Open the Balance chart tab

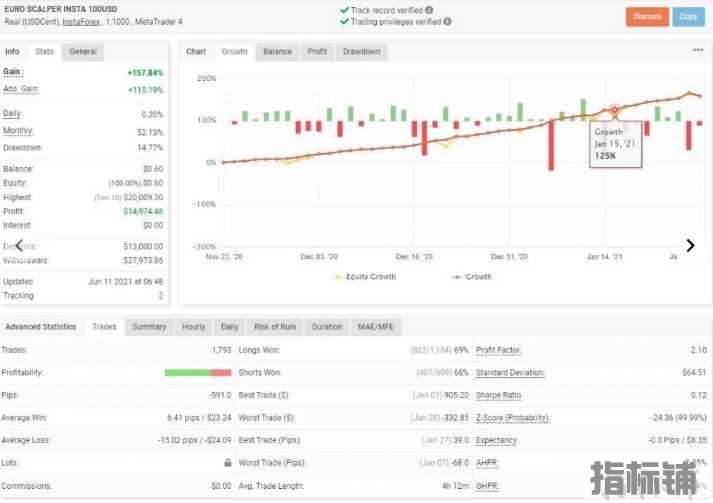(277, 52)
